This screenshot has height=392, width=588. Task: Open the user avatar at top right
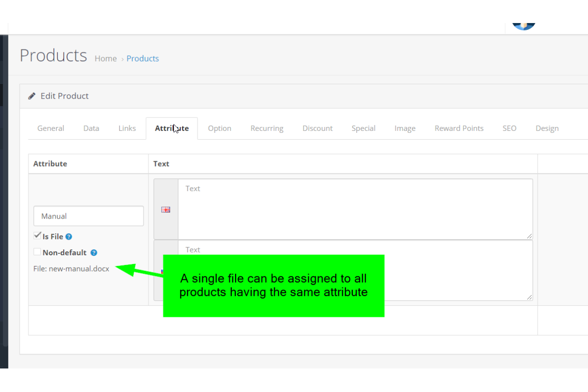pyautogui.click(x=523, y=24)
